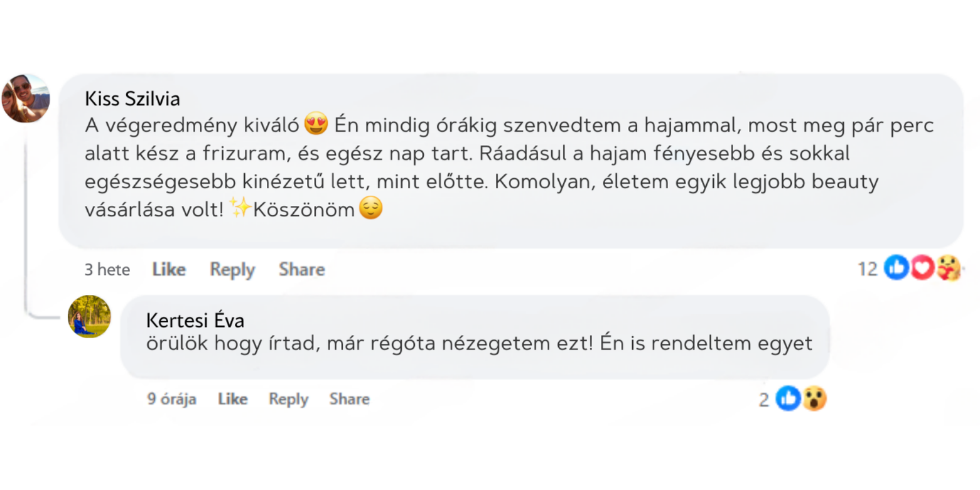980x490 pixels.
Task: Like Kertesi Éva's reply
Action: 232,399
